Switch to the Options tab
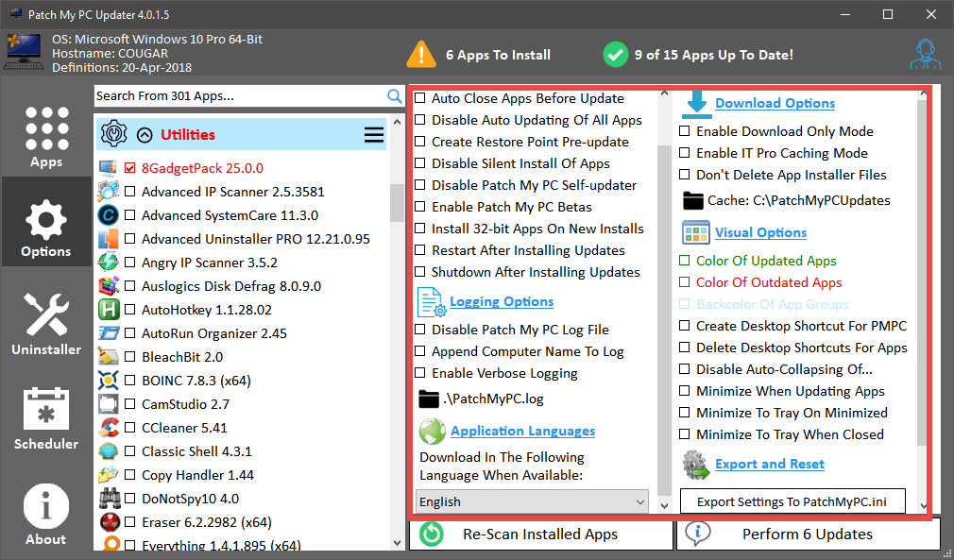Screen dimensions: 954x560 coord(46,229)
